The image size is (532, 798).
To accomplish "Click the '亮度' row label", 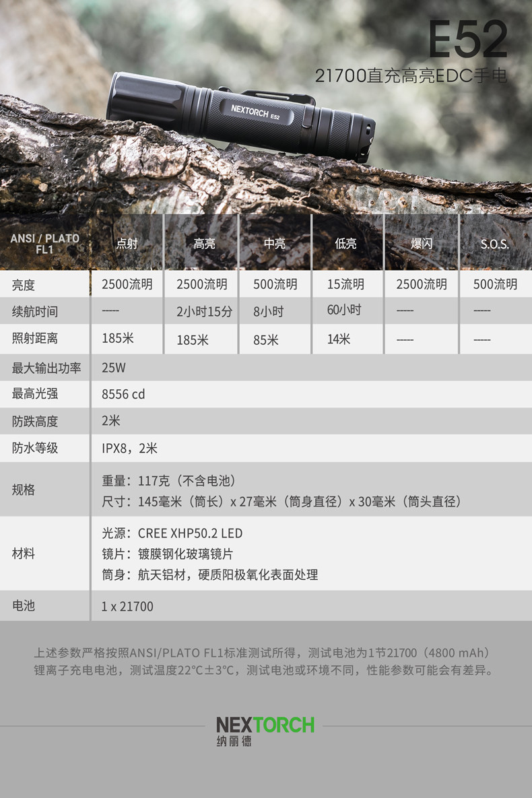I will click(x=24, y=285).
